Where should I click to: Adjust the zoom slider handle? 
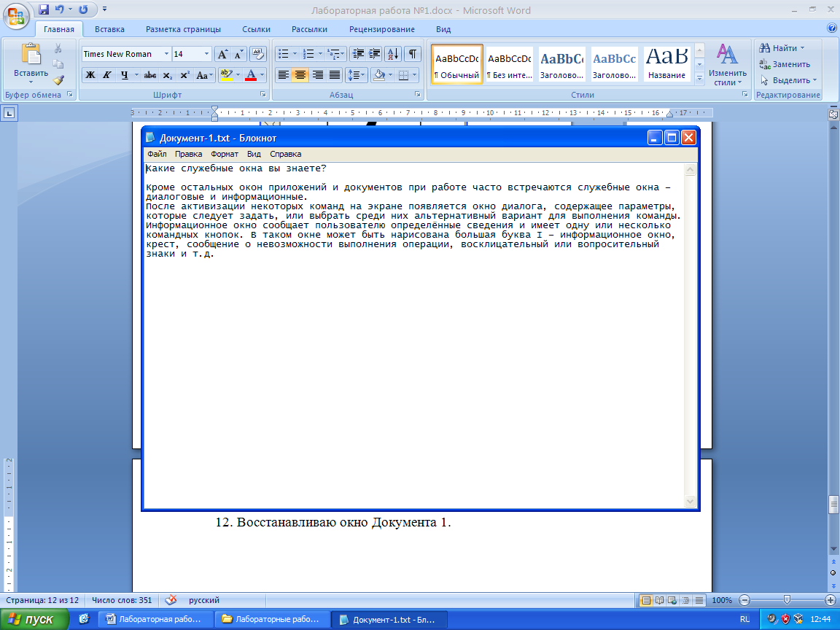(787, 600)
